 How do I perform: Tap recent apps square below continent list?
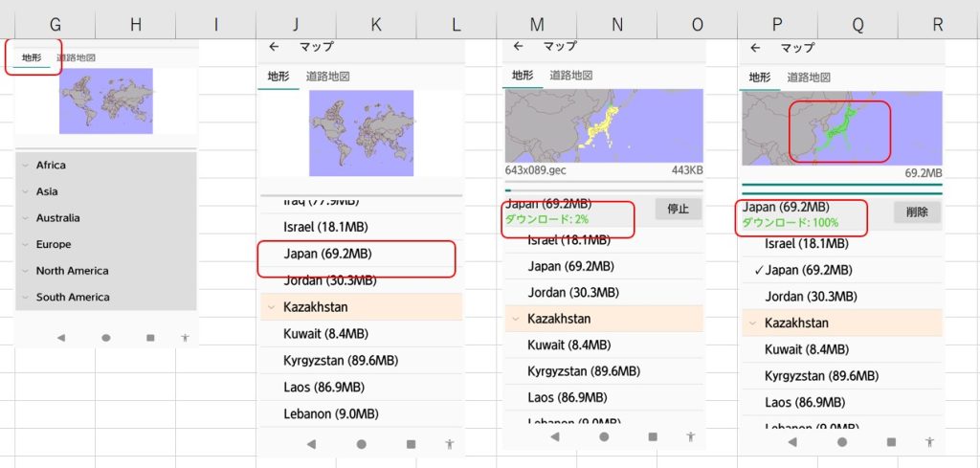coord(150,338)
